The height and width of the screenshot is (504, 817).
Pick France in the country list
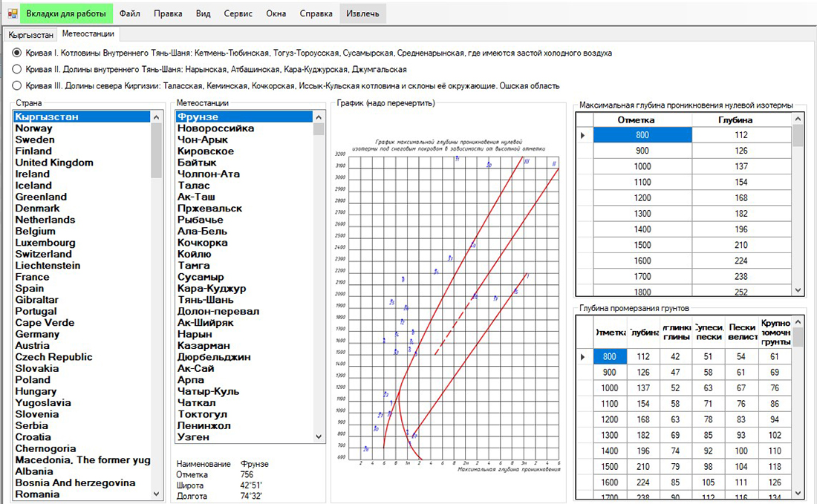pos(82,277)
